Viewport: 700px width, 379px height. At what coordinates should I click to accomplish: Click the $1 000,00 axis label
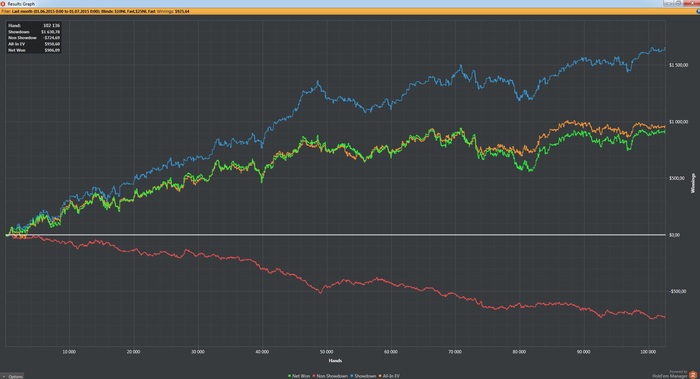(x=678, y=122)
